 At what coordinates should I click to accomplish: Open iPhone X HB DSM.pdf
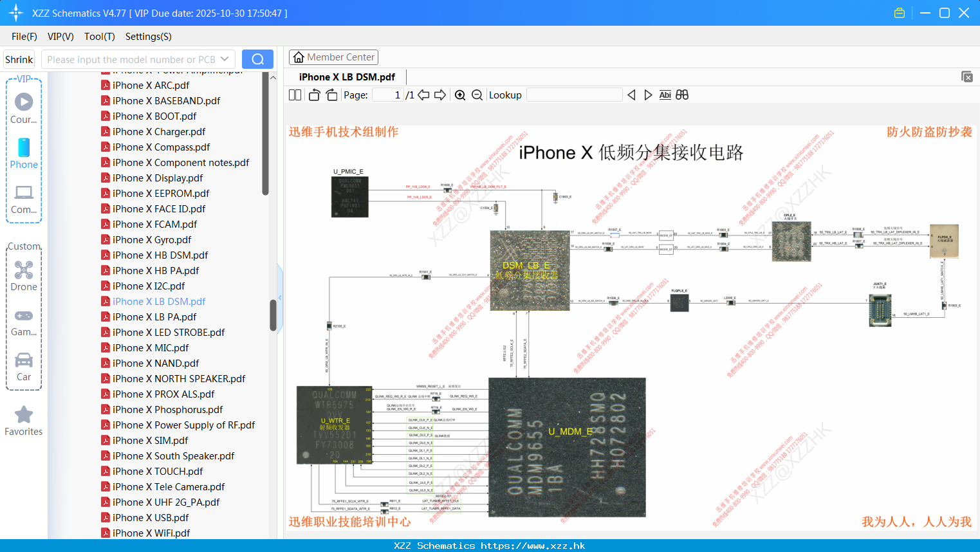(160, 255)
